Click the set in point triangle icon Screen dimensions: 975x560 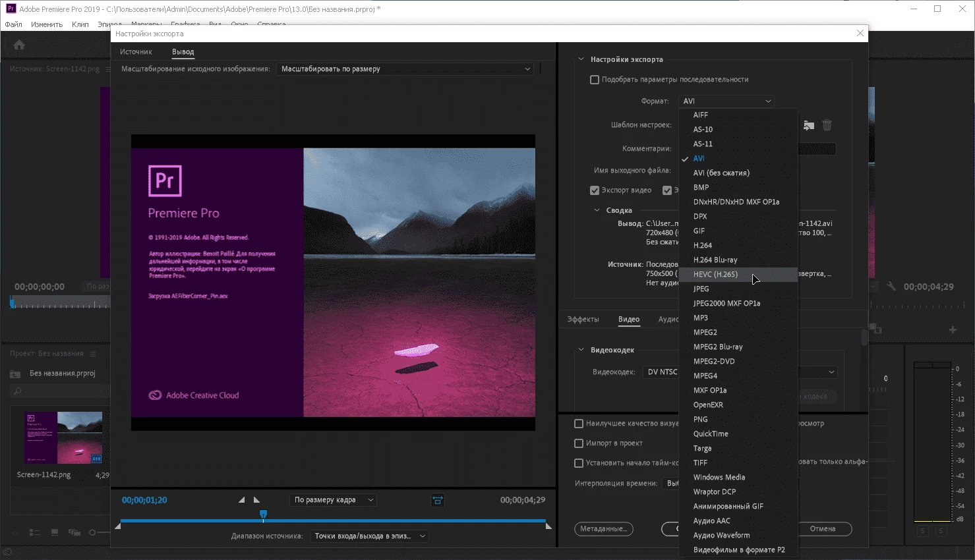[x=241, y=500]
